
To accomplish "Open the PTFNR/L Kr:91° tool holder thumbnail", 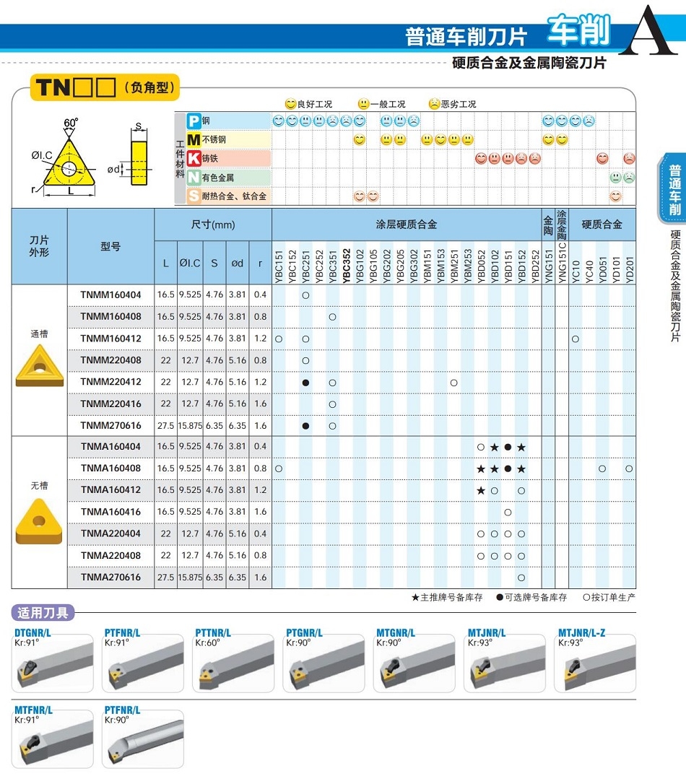I will point(143,663).
